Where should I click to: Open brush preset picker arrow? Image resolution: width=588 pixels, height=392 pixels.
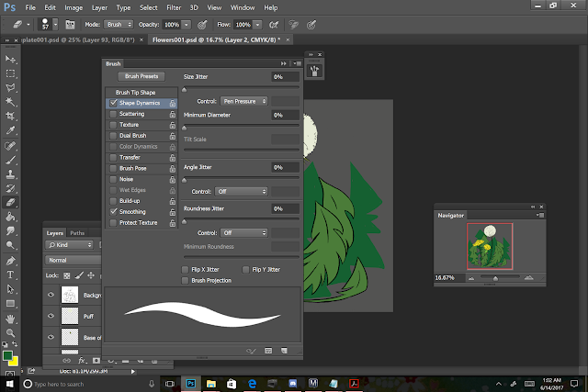tap(55, 25)
